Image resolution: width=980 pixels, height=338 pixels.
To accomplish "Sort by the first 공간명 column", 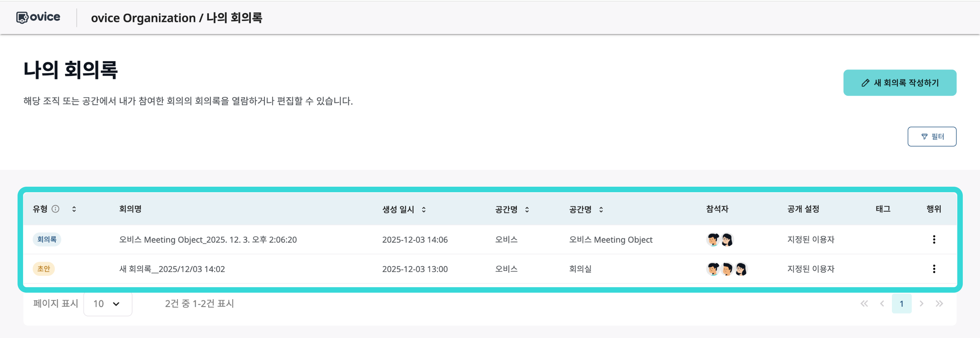I will coord(527,209).
